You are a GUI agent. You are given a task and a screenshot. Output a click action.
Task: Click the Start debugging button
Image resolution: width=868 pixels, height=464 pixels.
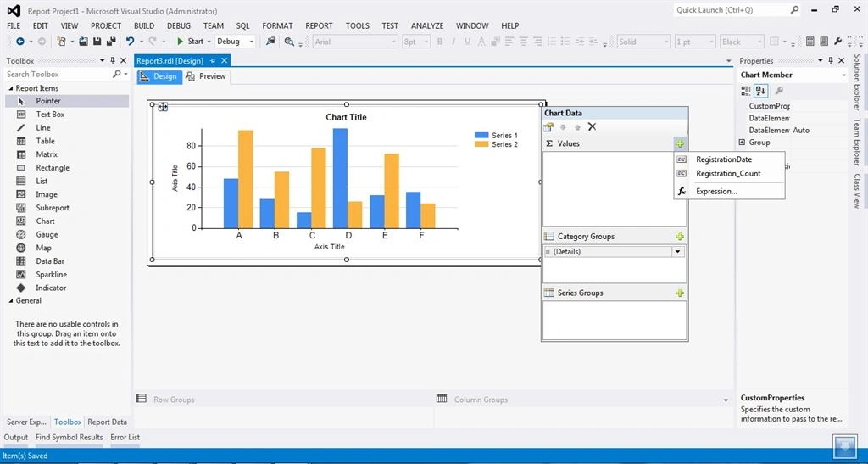tap(191, 41)
